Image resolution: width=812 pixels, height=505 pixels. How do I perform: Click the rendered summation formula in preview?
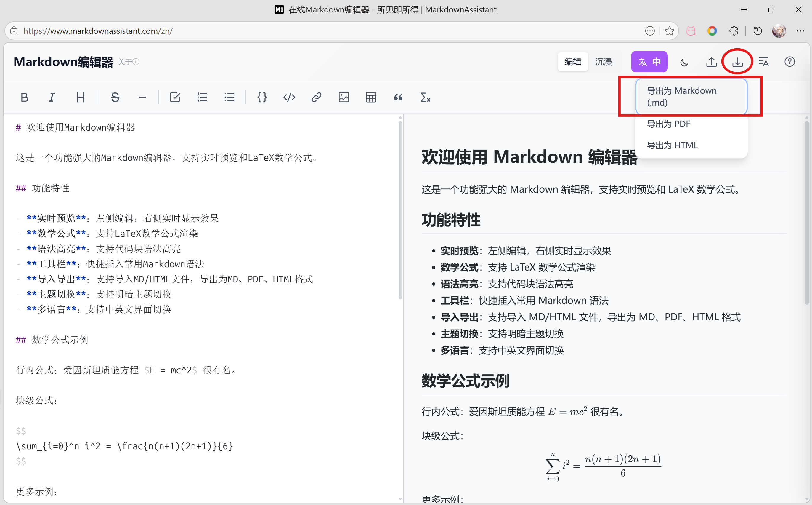604,466
